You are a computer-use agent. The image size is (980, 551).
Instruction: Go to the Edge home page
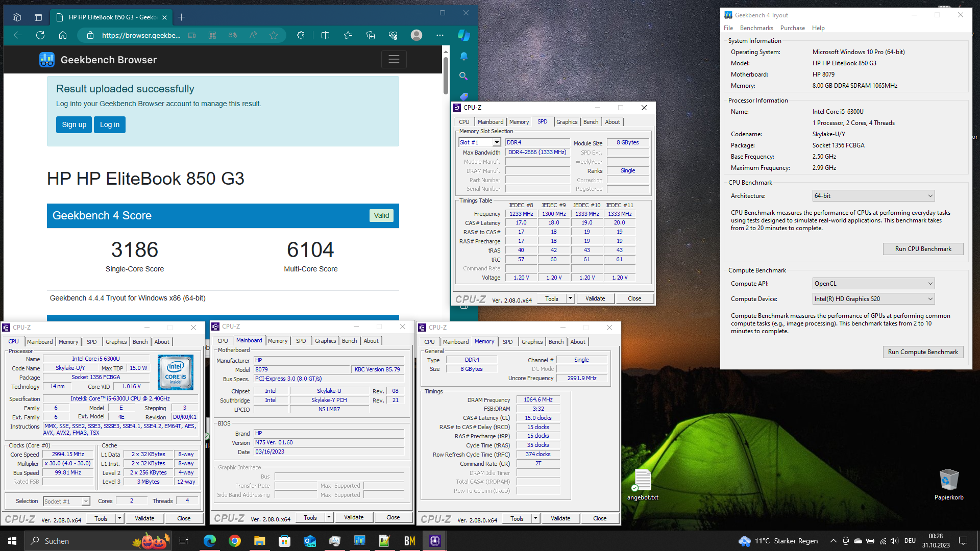click(63, 35)
